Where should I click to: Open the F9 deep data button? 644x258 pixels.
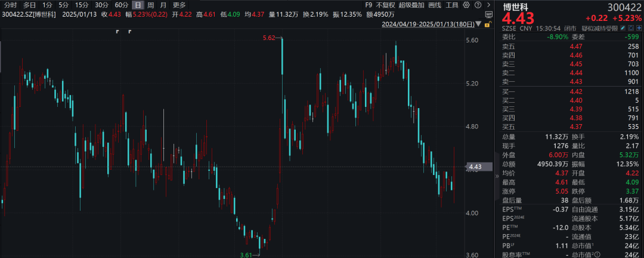coord(369,5)
